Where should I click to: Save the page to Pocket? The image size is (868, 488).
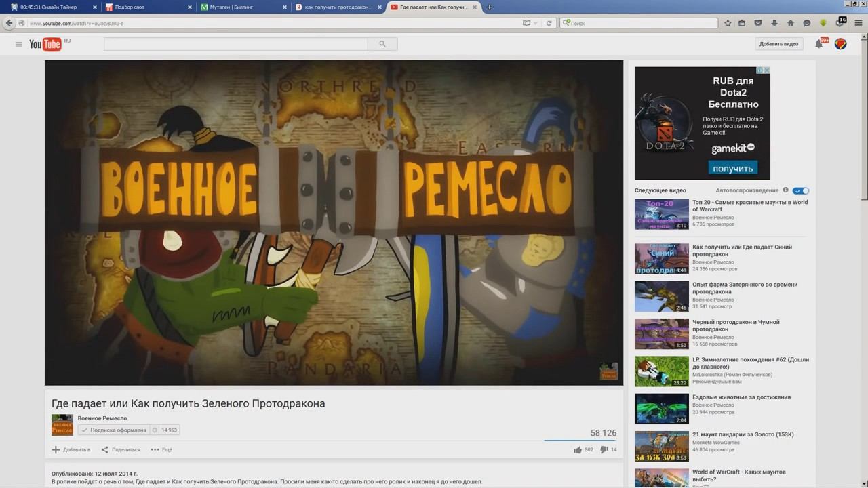758,23
